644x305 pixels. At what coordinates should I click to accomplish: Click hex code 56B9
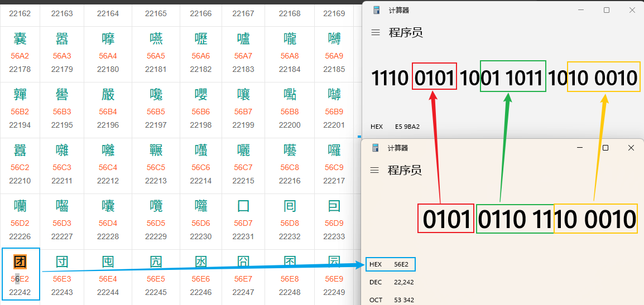click(334, 112)
